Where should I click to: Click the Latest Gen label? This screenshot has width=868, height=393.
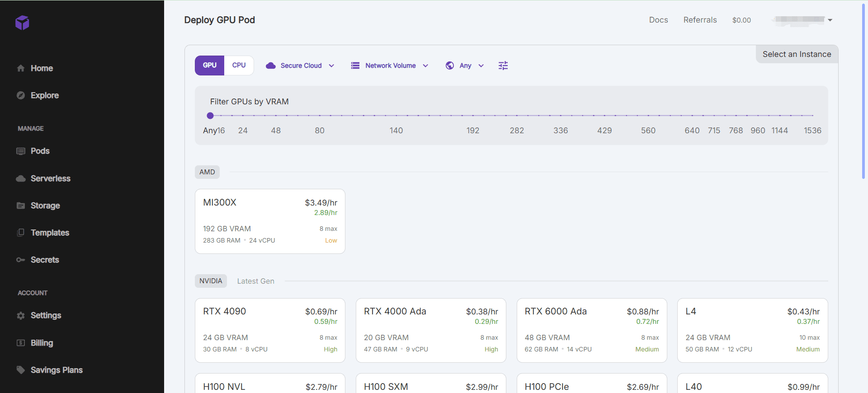pyautogui.click(x=255, y=281)
